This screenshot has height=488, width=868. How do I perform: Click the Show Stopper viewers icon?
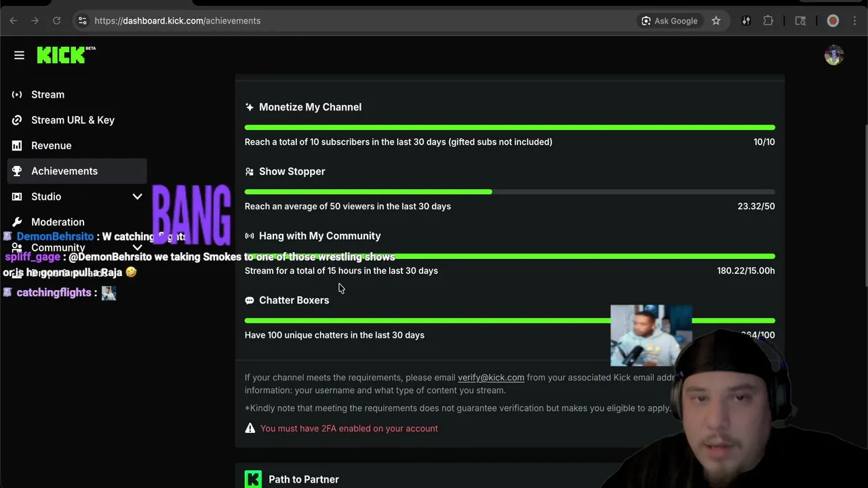click(x=250, y=171)
